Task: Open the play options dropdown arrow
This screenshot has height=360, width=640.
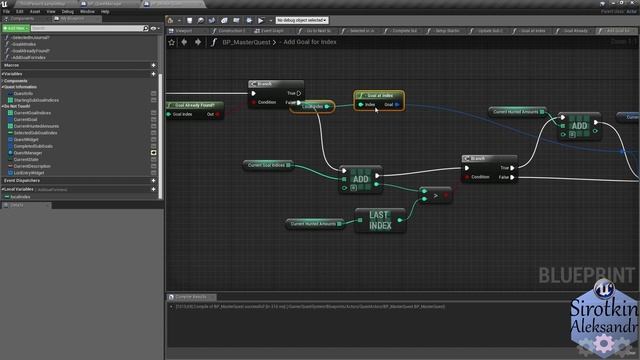Action: tap(270, 20)
